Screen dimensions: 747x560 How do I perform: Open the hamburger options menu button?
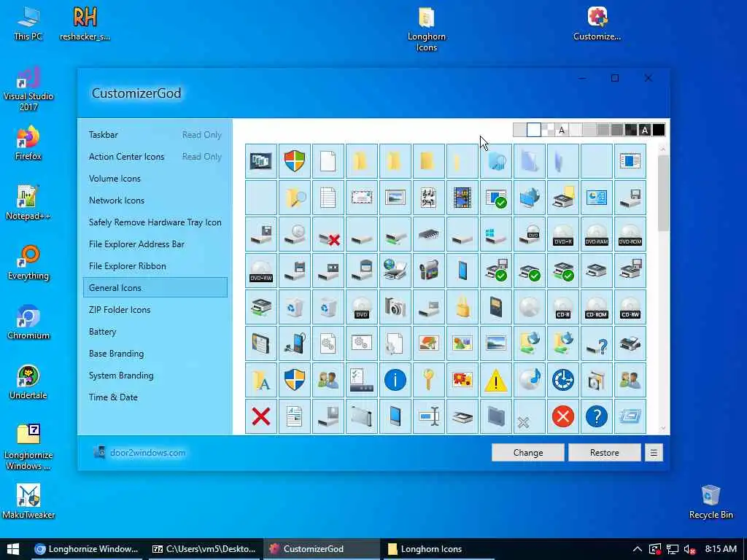654,453
